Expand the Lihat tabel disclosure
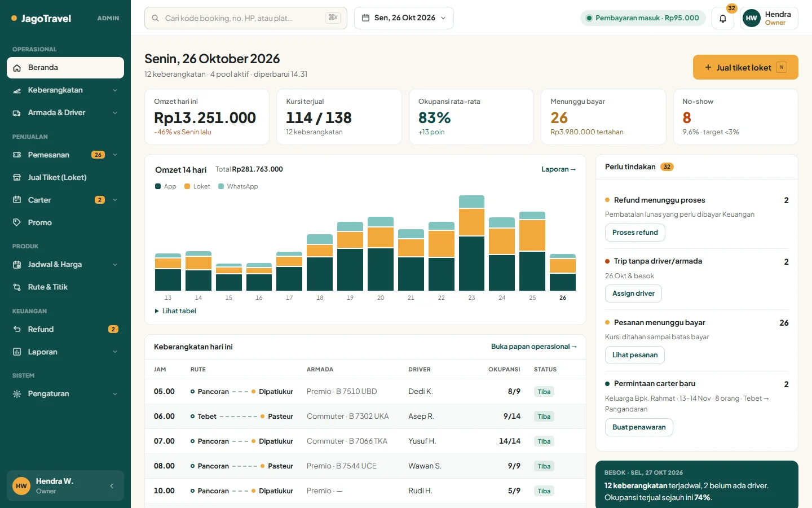 point(175,311)
